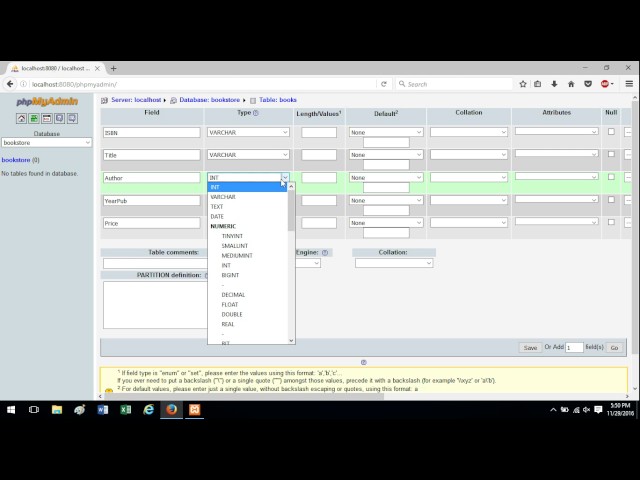
Task: Choose BIGINT from the type list
Action: click(248, 275)
